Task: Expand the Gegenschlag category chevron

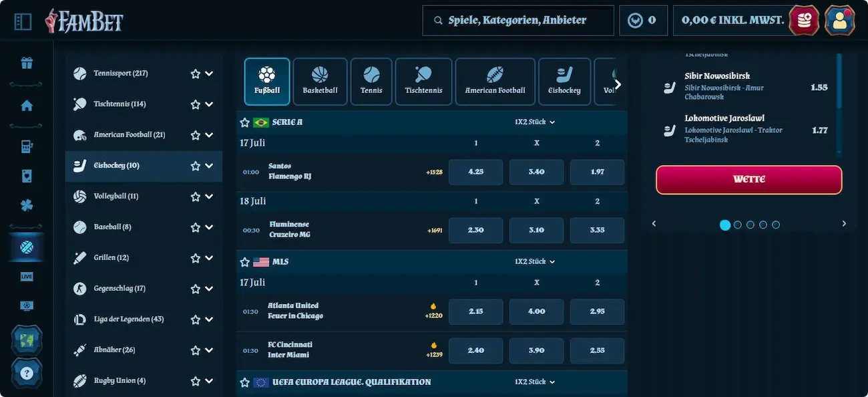Action: pyautogui.click(x=209, y=289)
